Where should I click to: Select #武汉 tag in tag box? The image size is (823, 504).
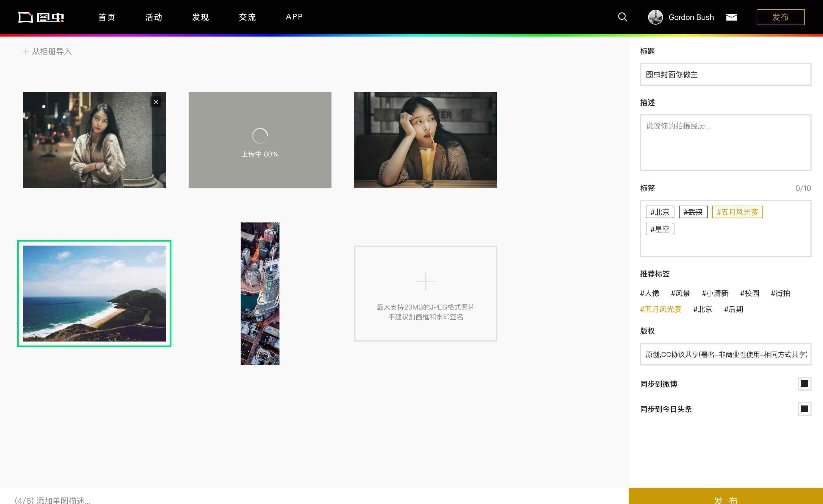point(693,212)
